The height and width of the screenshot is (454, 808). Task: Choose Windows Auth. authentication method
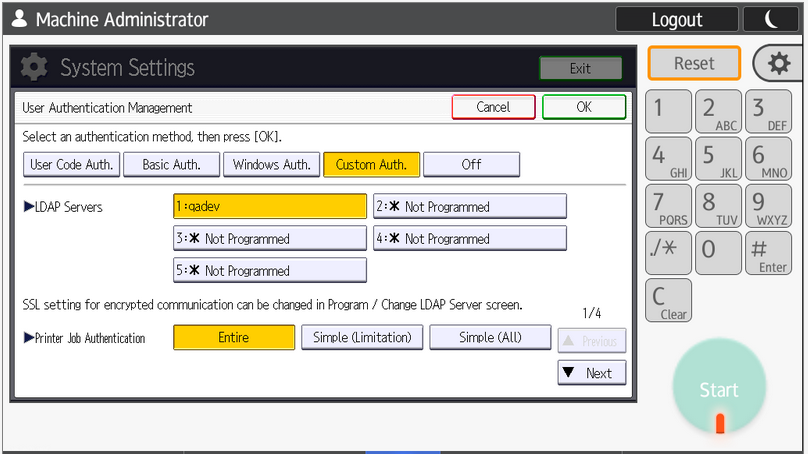pyautogui.click(x=271, y=165)
